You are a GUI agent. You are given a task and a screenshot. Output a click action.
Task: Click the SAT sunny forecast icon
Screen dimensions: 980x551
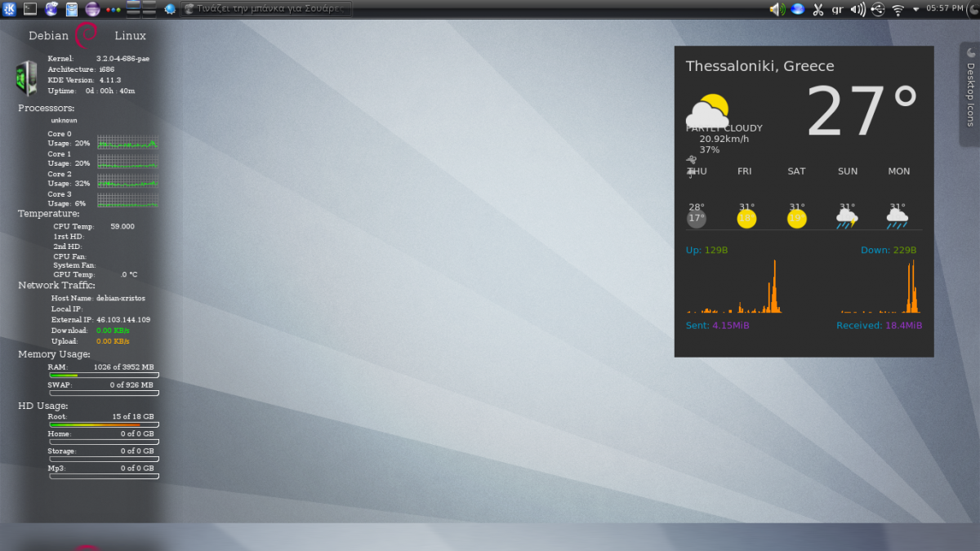pos(797,219)
